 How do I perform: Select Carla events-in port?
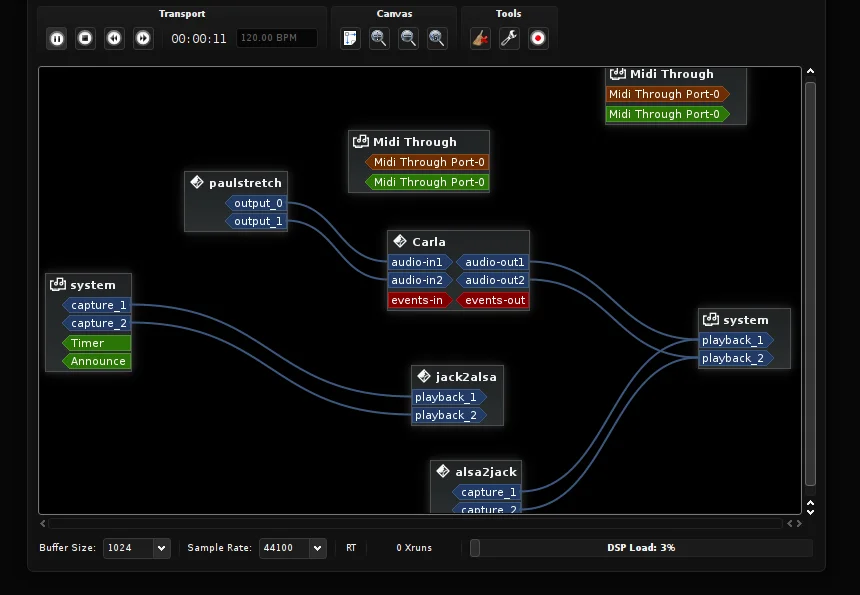point(420,301)
